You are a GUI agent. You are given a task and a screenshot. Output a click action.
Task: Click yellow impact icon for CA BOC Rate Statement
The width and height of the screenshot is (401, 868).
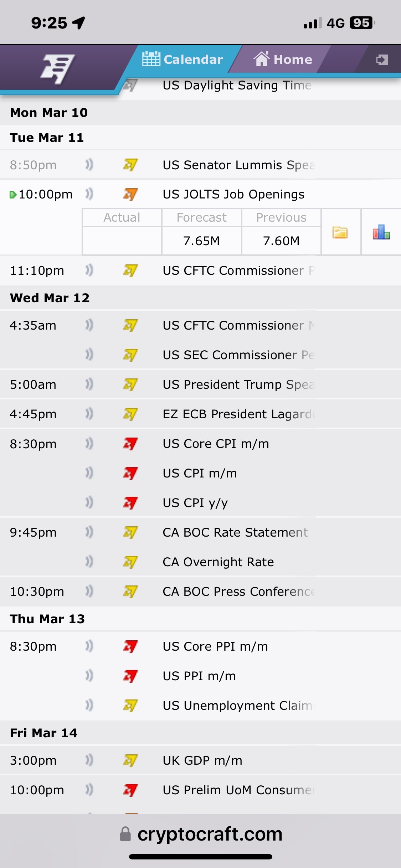(x=130, y=532)
